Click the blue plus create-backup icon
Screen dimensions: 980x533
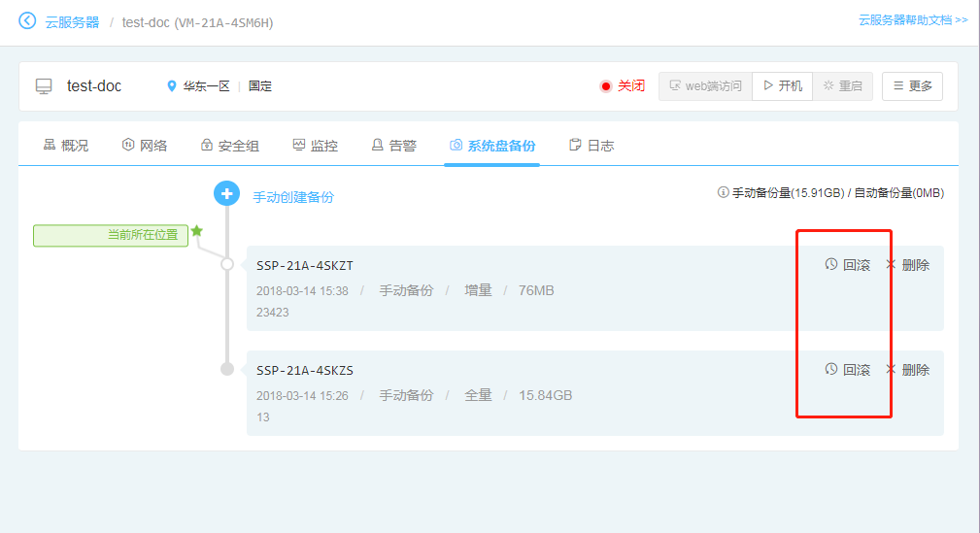tap(227, 194)
